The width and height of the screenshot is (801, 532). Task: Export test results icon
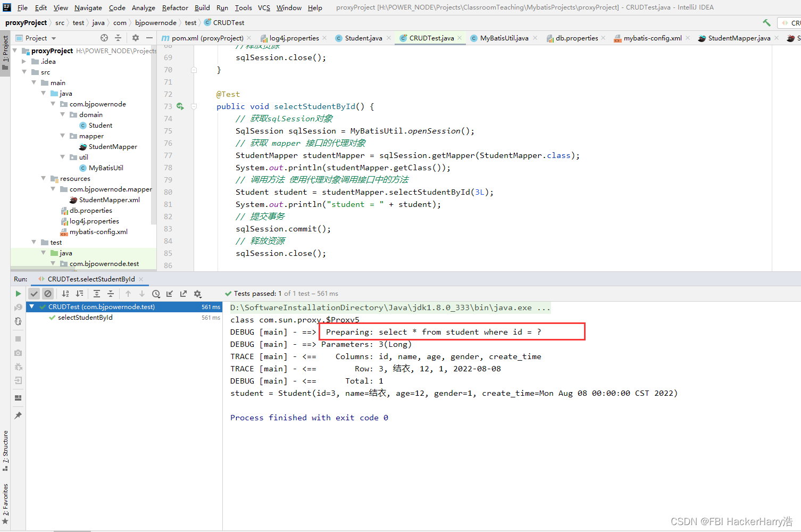[x=183, y=294]
